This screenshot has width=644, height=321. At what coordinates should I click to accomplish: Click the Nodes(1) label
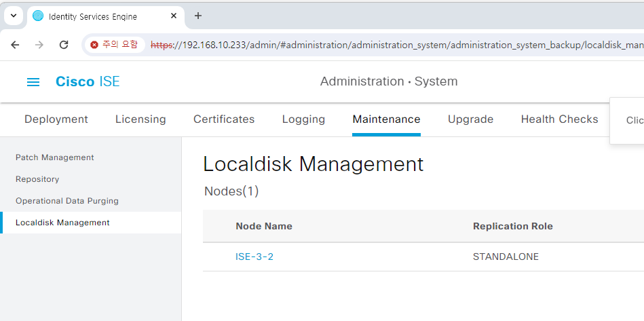coord(231,191)
